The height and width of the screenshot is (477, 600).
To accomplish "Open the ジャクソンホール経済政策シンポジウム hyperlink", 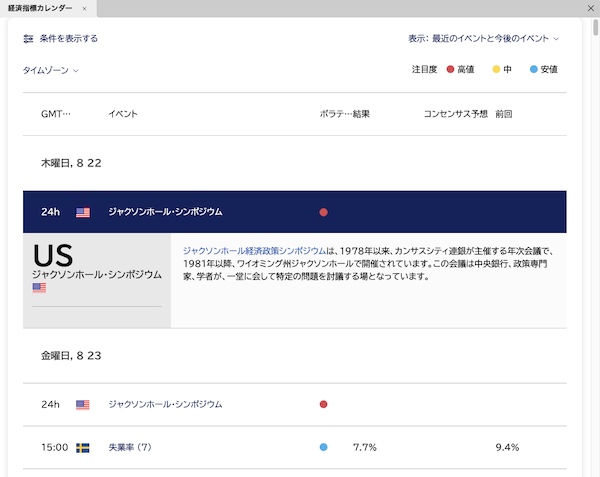I will [x=254, y=251].
